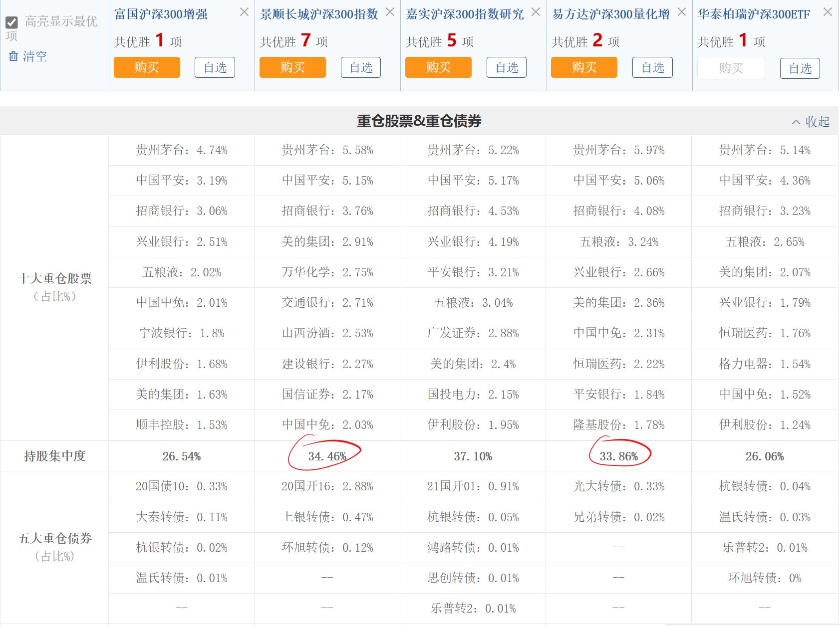Select the 建设银行: 2.27% cell
Viewport: 840px width, 627px height.
pyautogui.click(x=327, y=364)
